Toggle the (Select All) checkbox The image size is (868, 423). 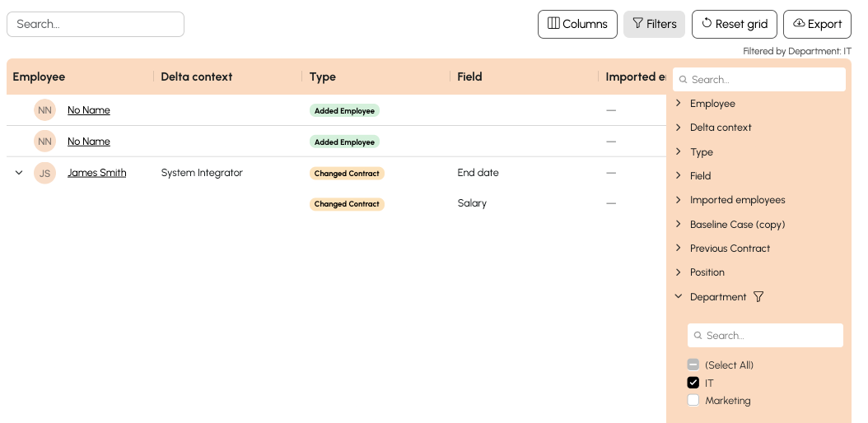[x=693, y=365]
